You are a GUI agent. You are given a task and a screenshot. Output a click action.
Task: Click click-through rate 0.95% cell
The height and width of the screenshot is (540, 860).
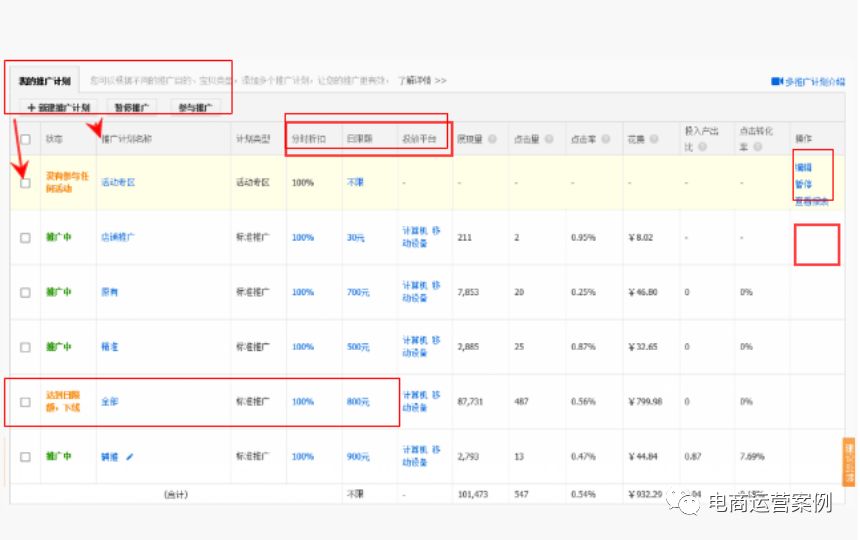pos(583,237)
